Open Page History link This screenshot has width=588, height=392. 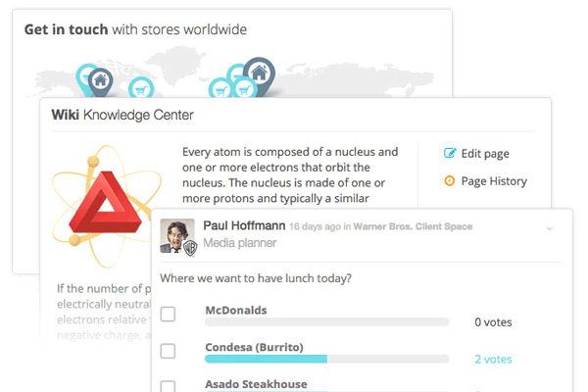pos(494,180)
